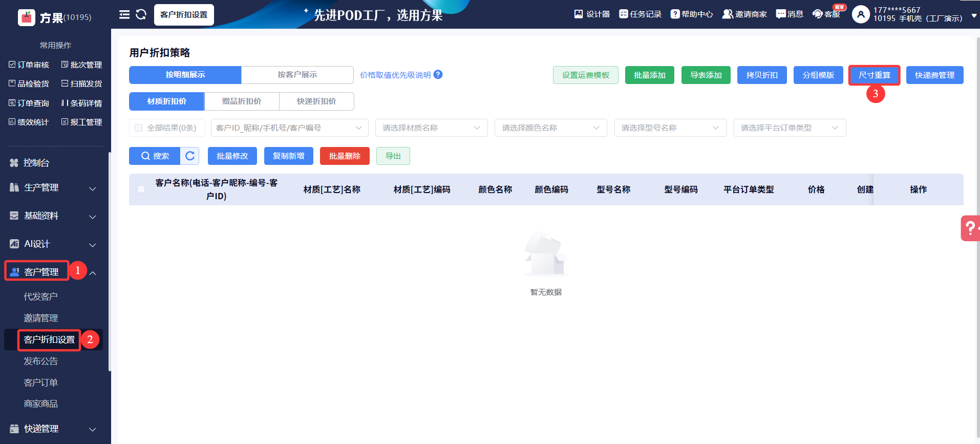
Task: Open the 设计器 designer
Action: coord(592,14)
